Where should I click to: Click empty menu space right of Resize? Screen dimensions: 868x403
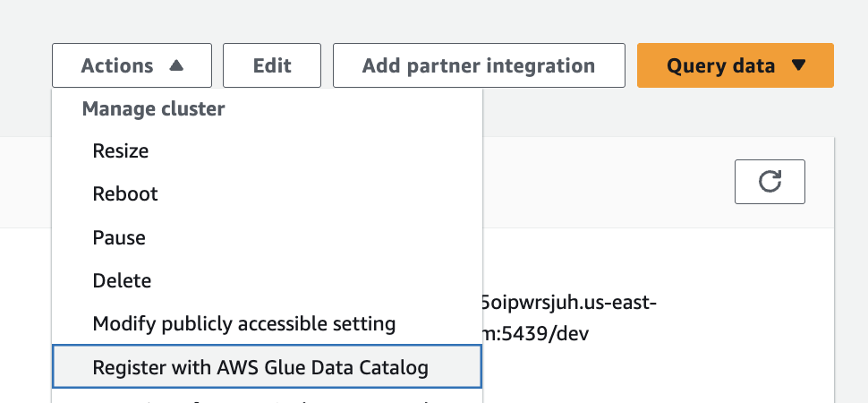coord(358,151)
